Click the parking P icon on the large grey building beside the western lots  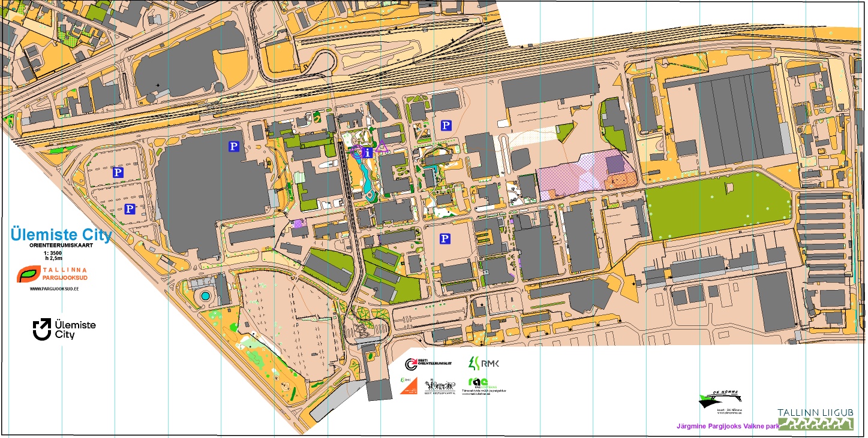point(234,146)
